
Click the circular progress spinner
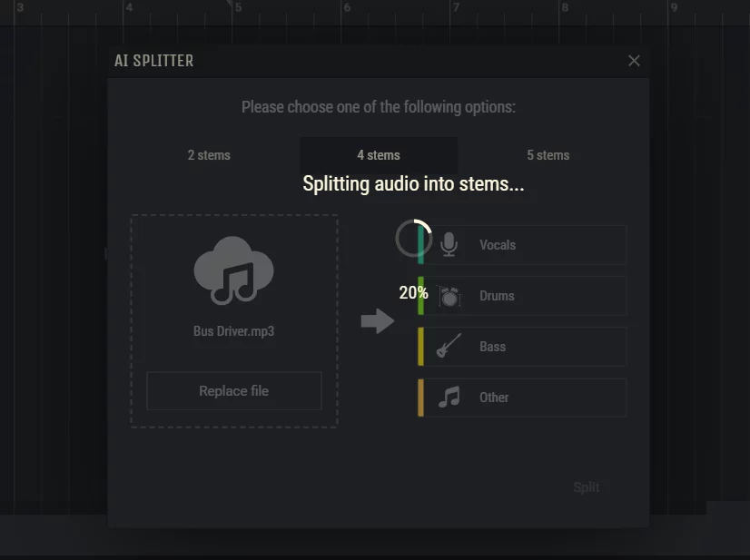[413, 239]
